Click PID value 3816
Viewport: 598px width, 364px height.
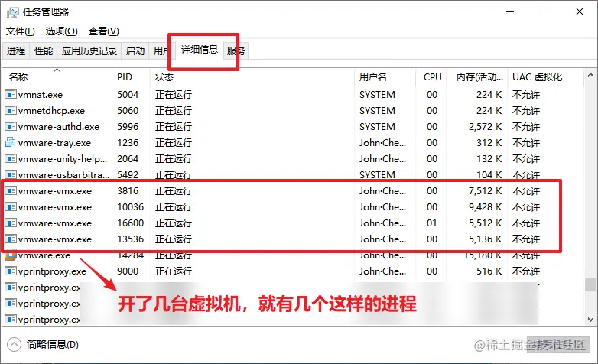(x=128, y=190)
